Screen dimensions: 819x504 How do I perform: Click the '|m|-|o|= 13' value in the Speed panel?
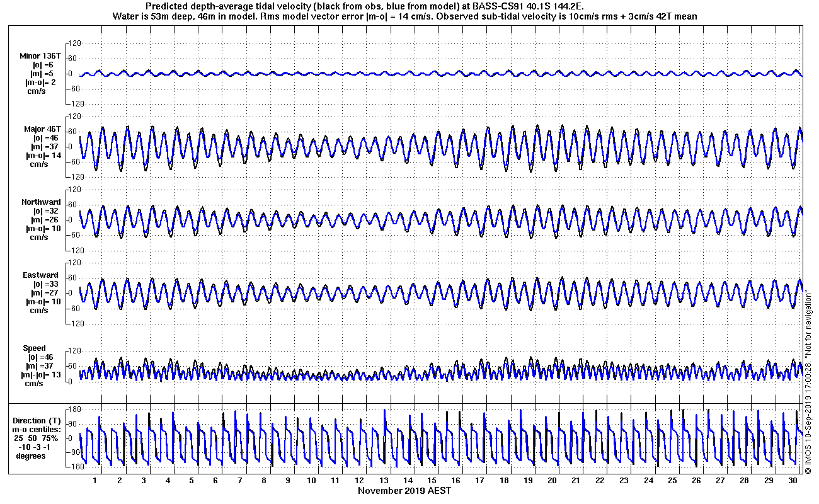[x=41, y=375]
